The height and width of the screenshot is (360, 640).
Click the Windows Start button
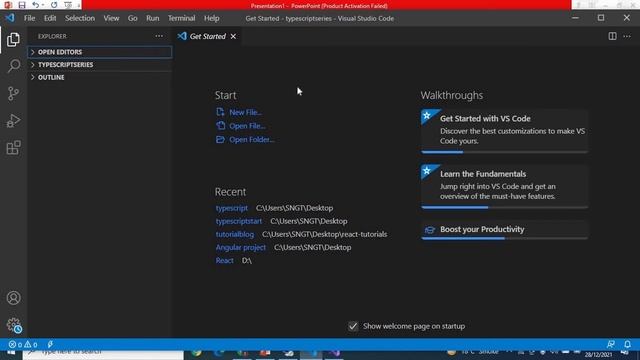[x=11, y=354]
